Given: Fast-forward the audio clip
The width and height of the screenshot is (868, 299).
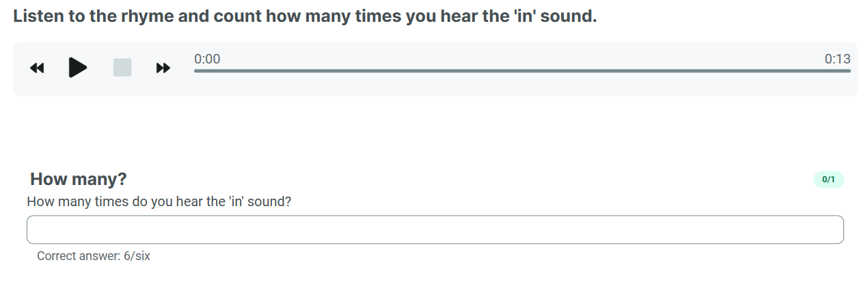Looking at the screenshot, I should (163, 68).
